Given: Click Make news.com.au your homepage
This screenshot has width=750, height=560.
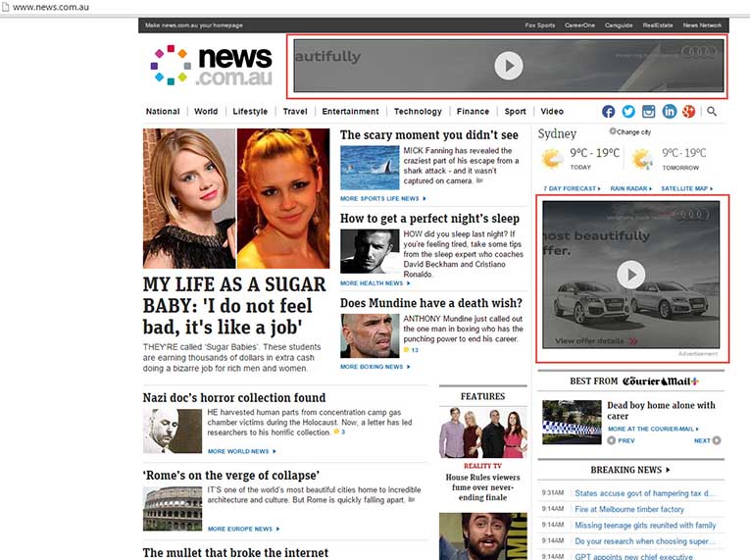Looking at the screenshot, I should [x=194, y=25].
